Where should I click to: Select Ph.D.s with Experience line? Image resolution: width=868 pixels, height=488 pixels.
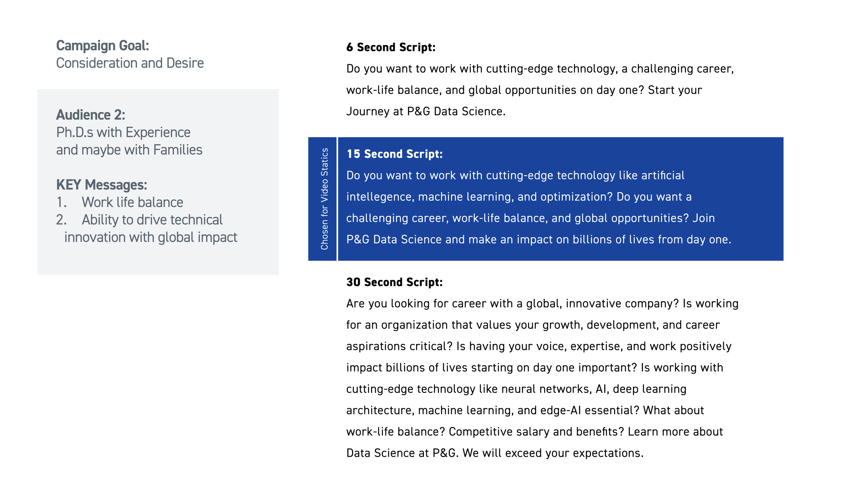(x=123, y=133)
